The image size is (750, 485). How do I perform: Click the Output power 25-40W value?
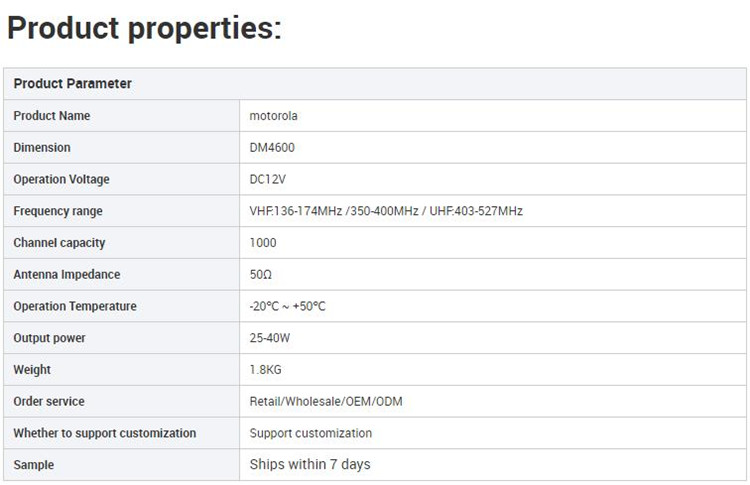pos(270,338)
